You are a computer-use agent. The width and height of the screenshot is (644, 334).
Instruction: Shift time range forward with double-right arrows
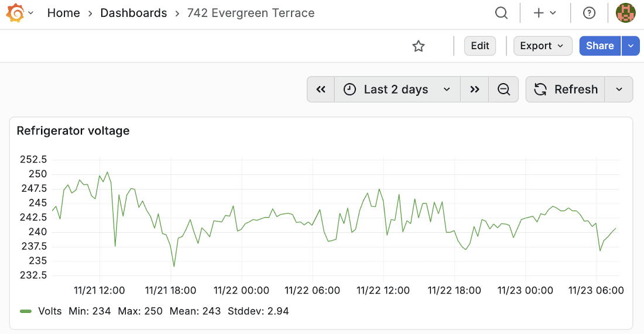[474, 89]
